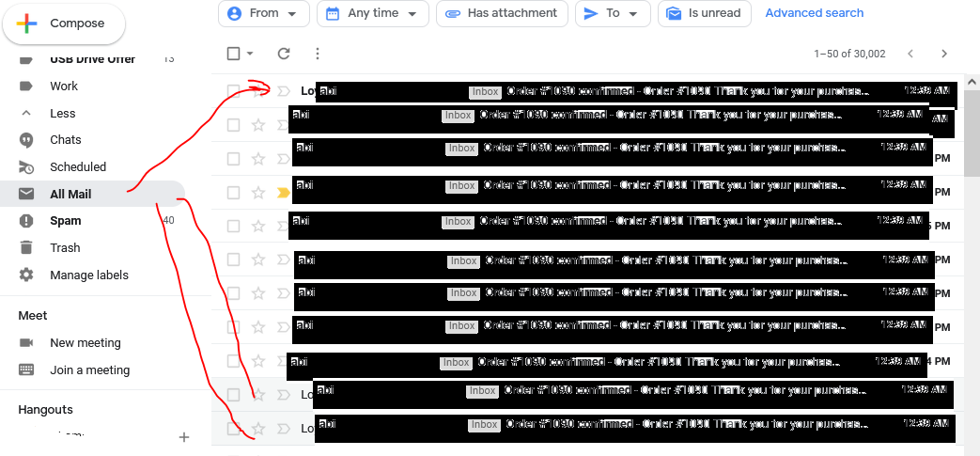
Task: Tick the select-all checkbox in toolbar
Action: (233, 54)
